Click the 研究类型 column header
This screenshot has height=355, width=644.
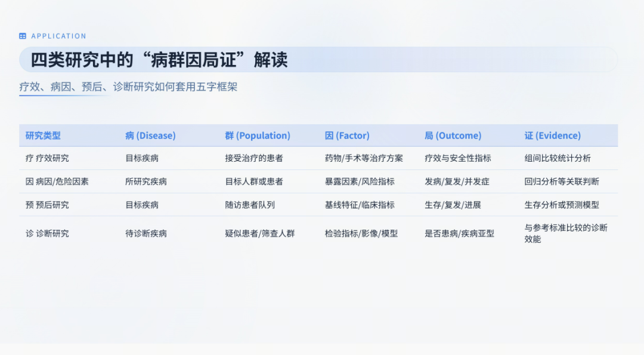pyautogui.click(x=43, y=135)
